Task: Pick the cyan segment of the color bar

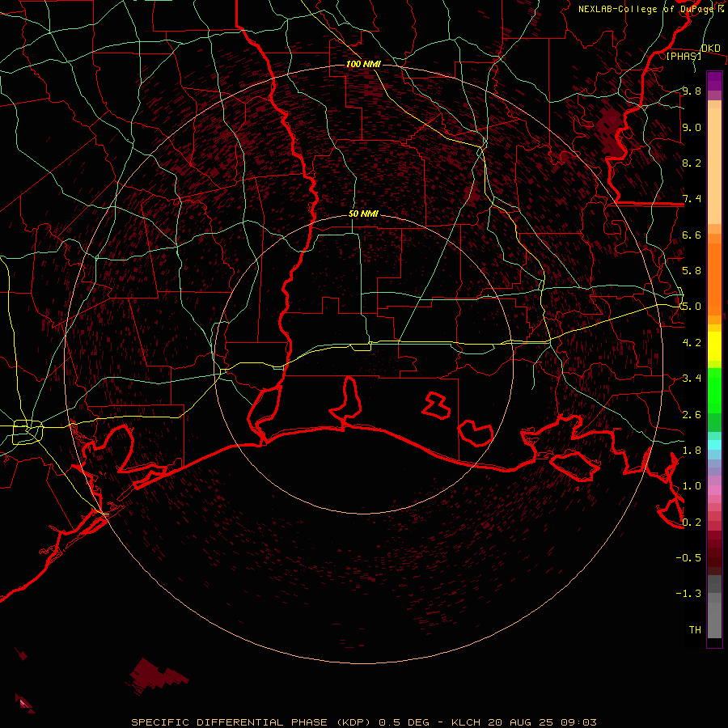Action: click(x=714, y=445)
